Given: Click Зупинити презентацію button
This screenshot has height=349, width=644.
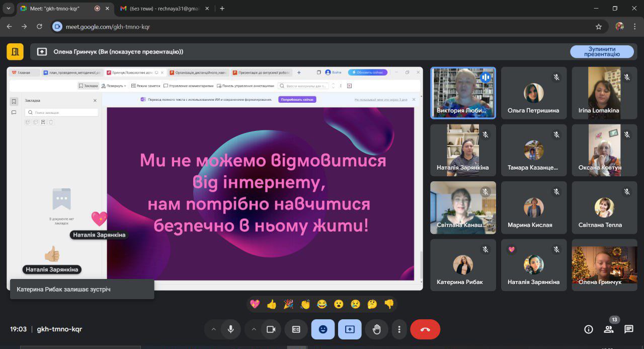Looking at the screenshot, I should (602, 51).
